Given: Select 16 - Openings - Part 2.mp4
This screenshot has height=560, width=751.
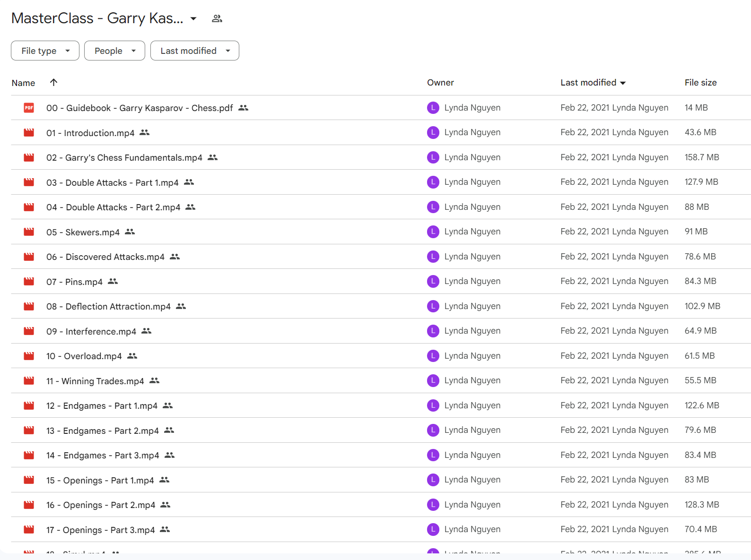Looking at the screenshot, I should (x=101, y=505).
